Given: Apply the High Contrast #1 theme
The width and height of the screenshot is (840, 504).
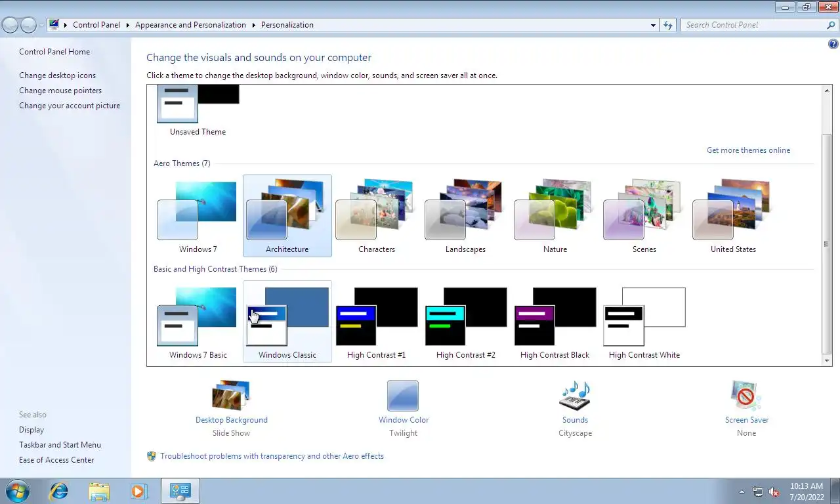Looking at the screenshot, I should coord(376,322).
